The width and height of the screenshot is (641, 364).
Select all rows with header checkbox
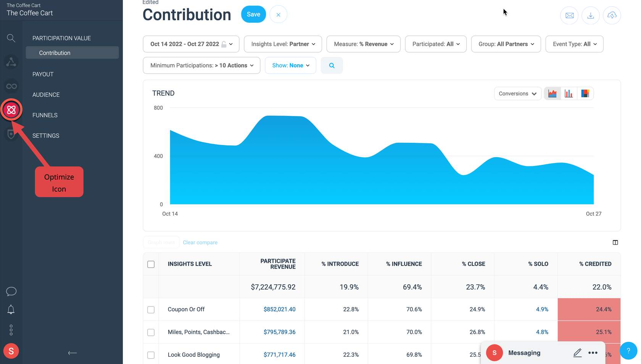tap(151, 264)
